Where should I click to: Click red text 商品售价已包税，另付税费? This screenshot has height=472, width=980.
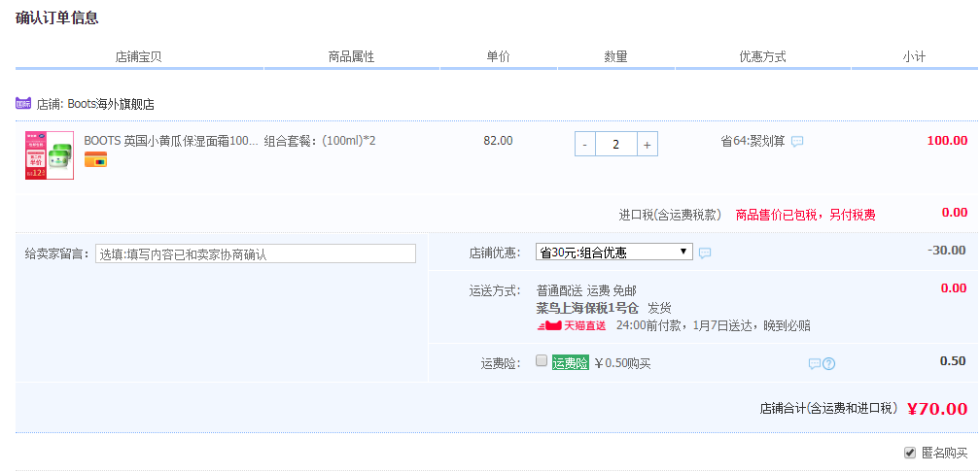click(806, 216)
